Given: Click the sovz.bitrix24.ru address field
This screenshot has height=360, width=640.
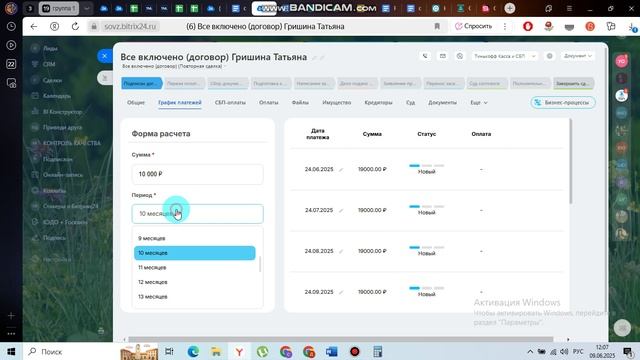Looking at the screenshot, I should [130, 27].
